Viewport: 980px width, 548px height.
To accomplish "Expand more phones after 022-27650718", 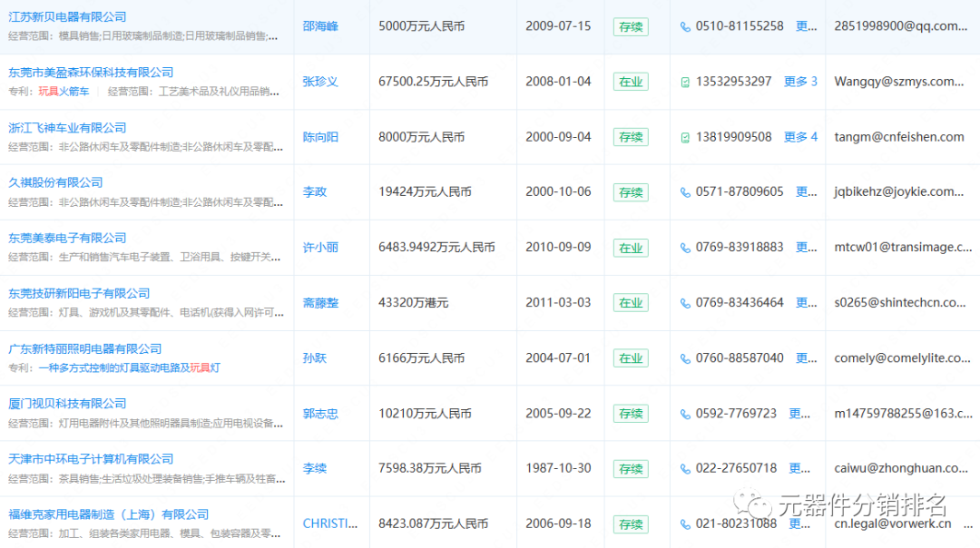I will tap(799, 468).
